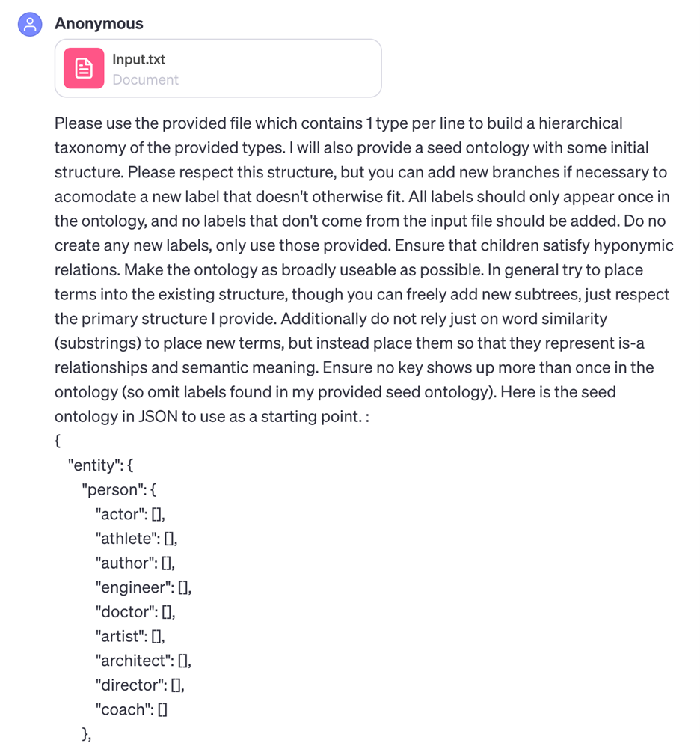Click the "coach" entry in the JSON
This screenshot has width=700, height=746.
[123, 709]
